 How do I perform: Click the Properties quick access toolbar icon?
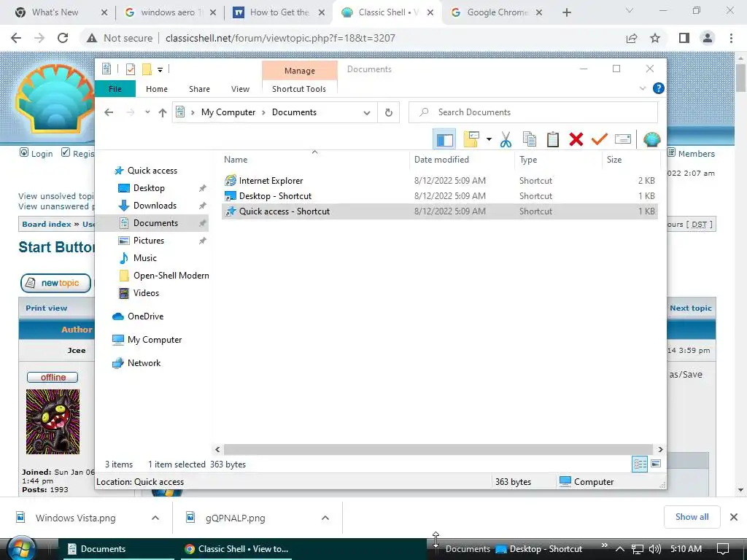click(130, 69)
